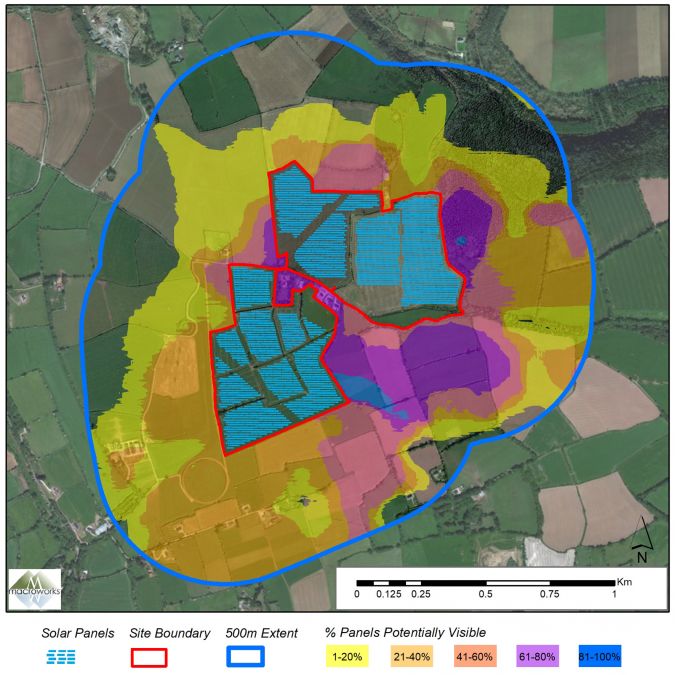Click the '0.5' scale bar value
The image size is (675, 675).
point(486,594)
